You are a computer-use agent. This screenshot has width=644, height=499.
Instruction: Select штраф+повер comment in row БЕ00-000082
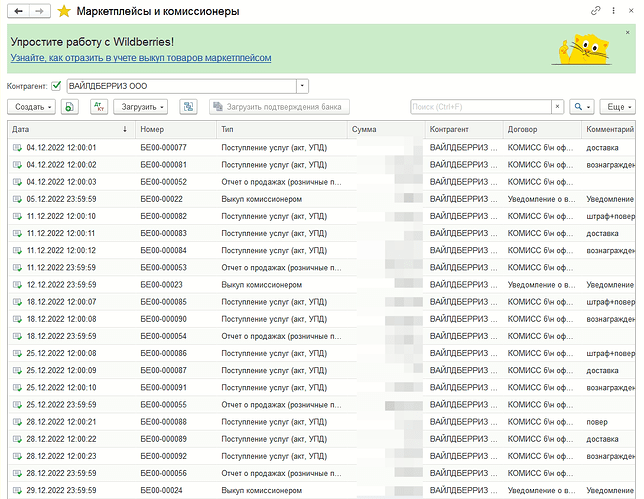(611, 216)
